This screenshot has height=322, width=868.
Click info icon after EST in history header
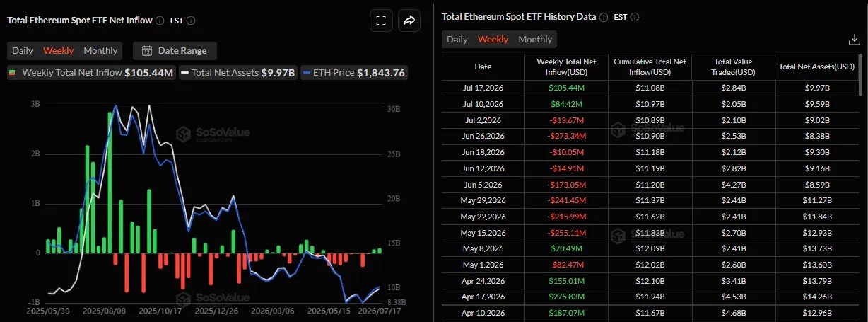tap(634, 17)
